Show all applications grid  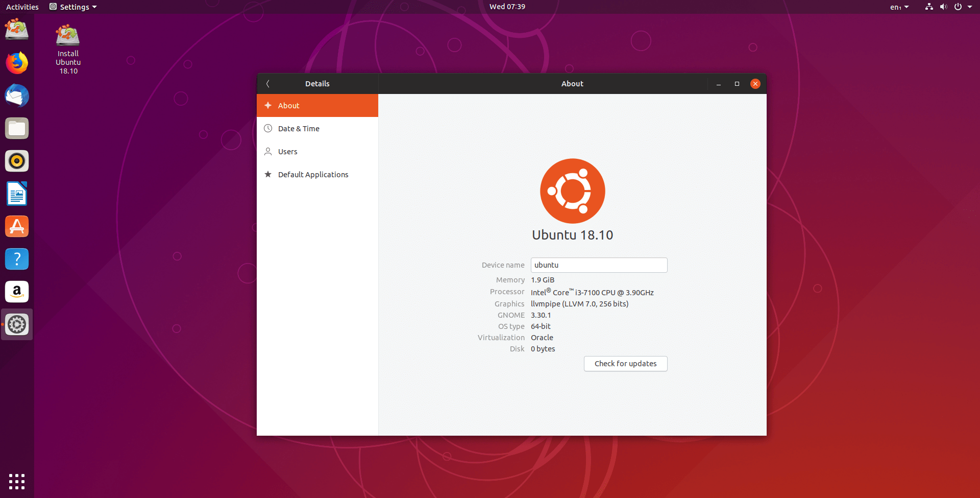pyautogui.click(x=17, y=481)
